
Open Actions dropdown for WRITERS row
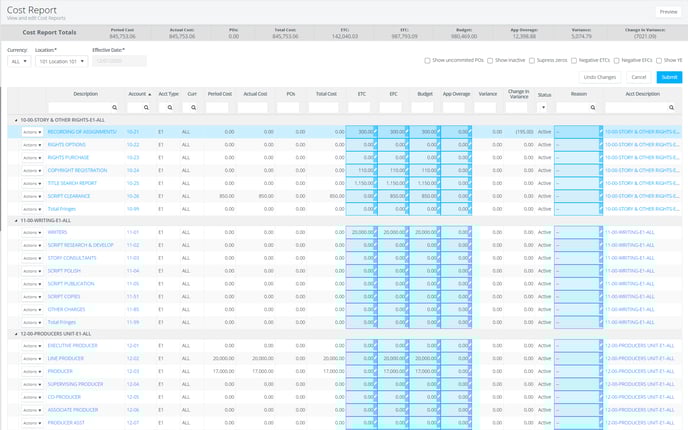[x=32, y=233]
